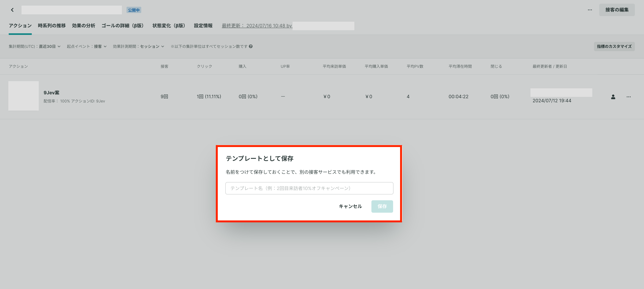The image size is (644, 289).
Task: Click the 閉じる column header
Action: pos(496,66)
